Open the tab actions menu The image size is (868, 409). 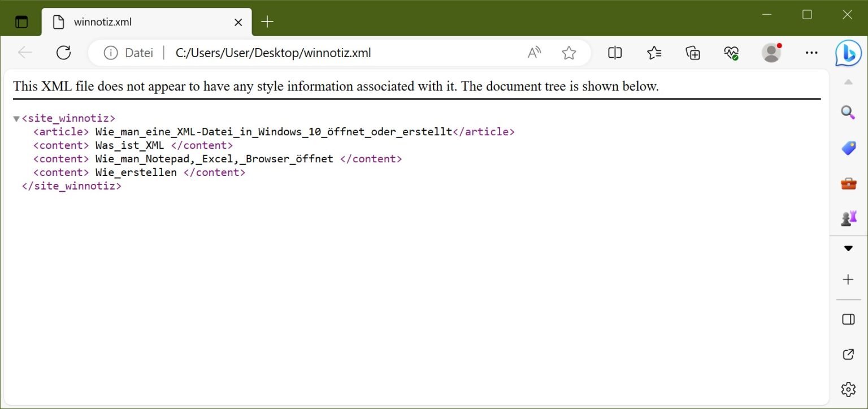tap(21, 21)
